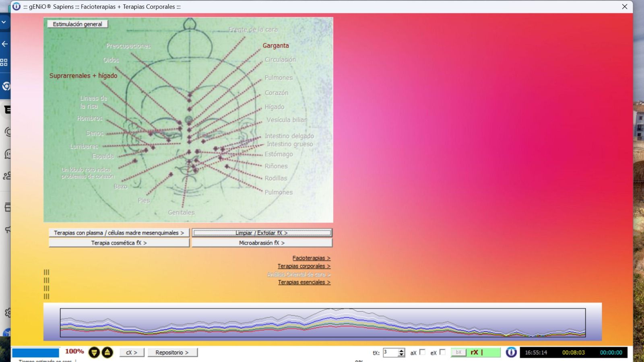Click the 100% percentage label
Viewport: 644px width, 362px height.
pyautogui.click(x=74, y=352)
